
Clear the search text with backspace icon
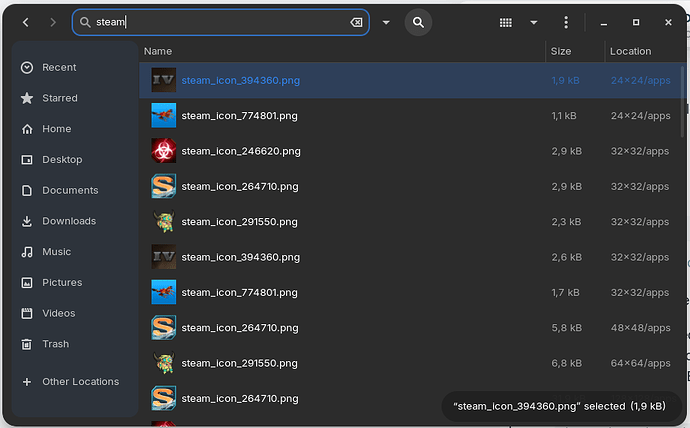coord(356,22)
